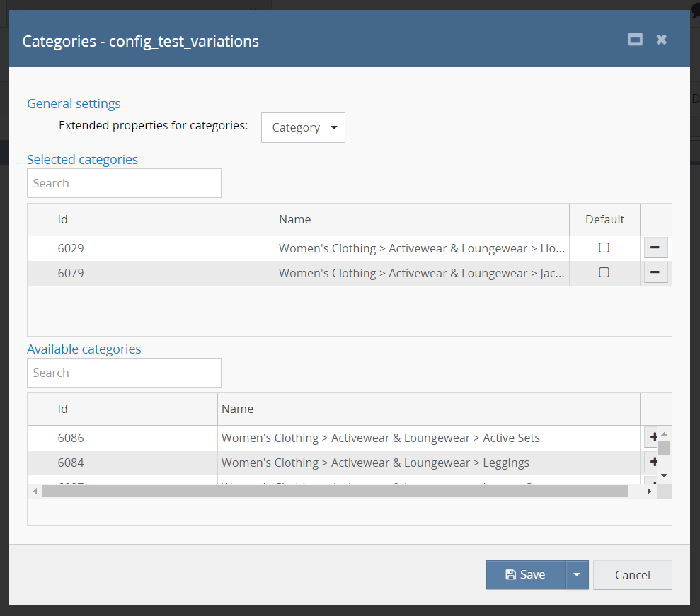Image resolution: width=700 pixels, height=616 pixels.
Task: Add Leggings category with plus icon
Action: click(650, 463)
